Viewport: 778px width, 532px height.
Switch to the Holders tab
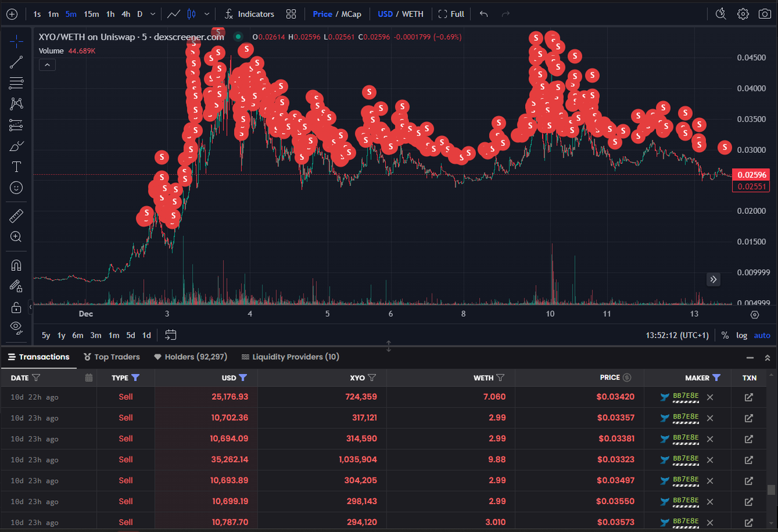point(191,357)
